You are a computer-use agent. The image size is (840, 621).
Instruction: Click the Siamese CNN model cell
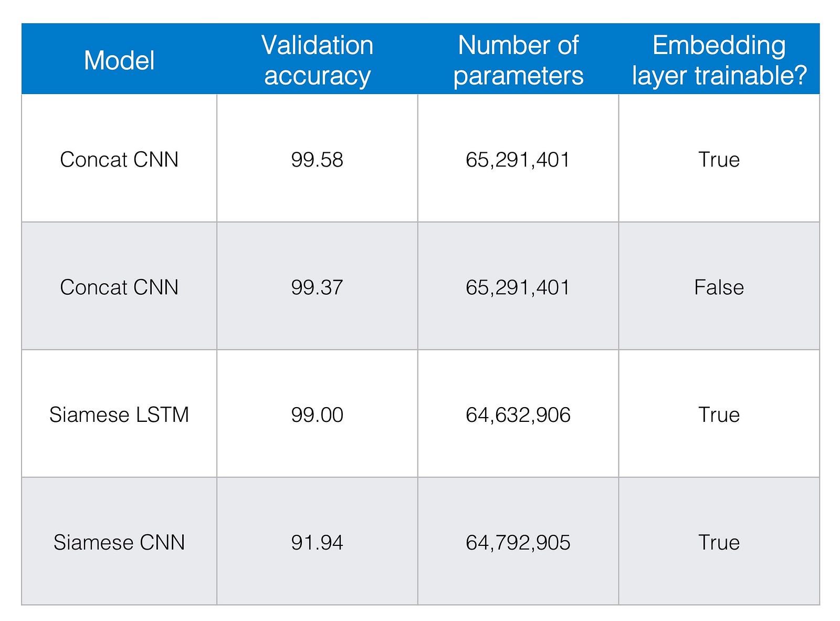point(119,542)
